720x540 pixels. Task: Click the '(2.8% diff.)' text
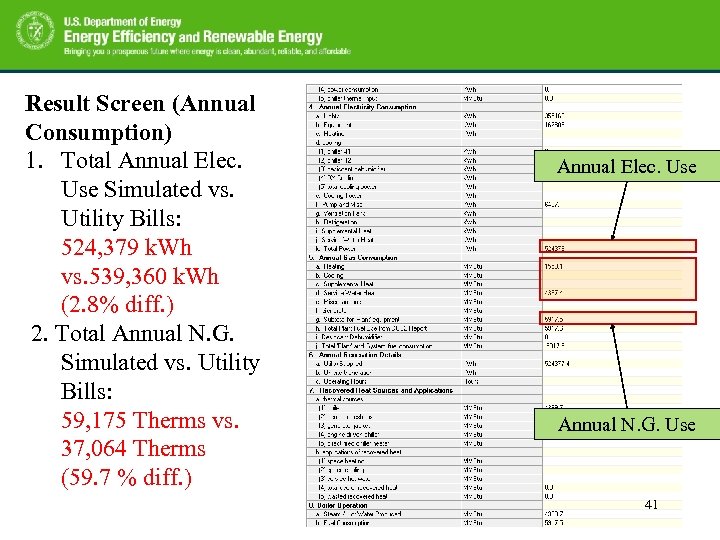[x=118, y=304]
